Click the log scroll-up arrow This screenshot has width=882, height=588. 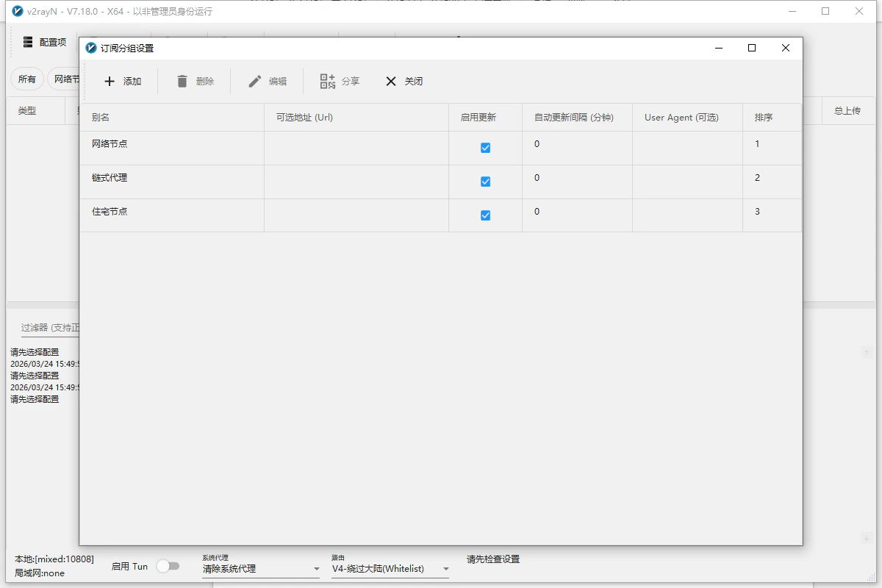click(867, 353)
